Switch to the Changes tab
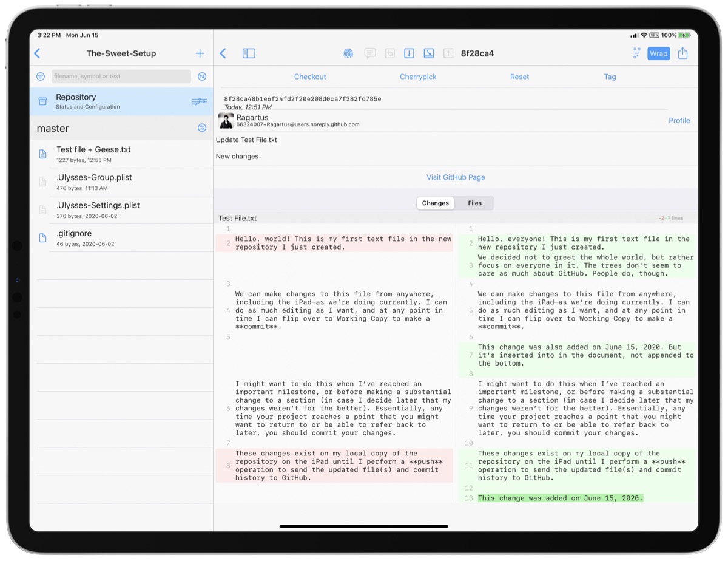Screen dimensions: 728x561 coord(436,203)
